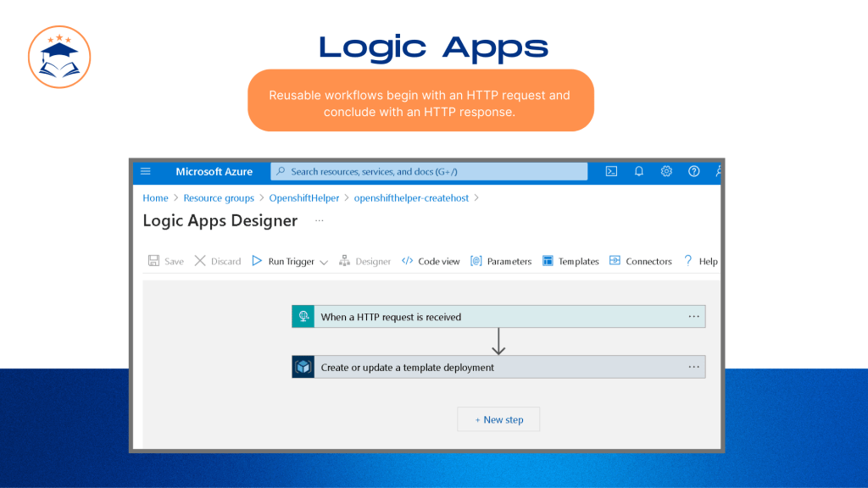Click the template deployment cube icon
The width and height of the screenshot is (868, 488).
[303, 367]
